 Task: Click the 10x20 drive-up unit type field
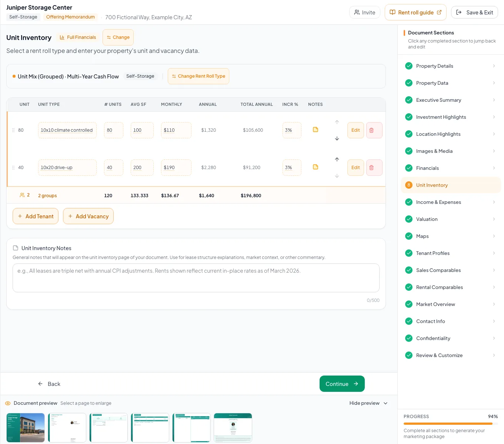[67, 168]
